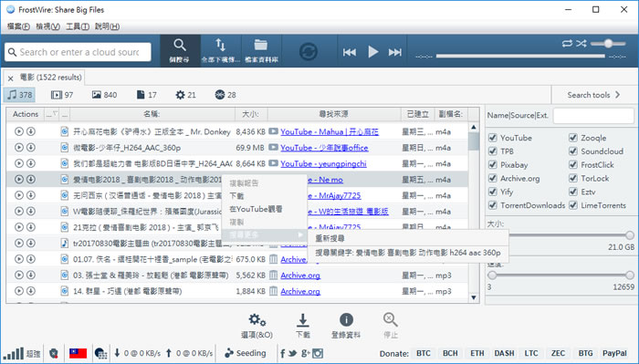The width and height of the screenshot is (639, 364).
Task: Filter results by documents (17)
Action: pyautogui.click(x=146, y=95)
